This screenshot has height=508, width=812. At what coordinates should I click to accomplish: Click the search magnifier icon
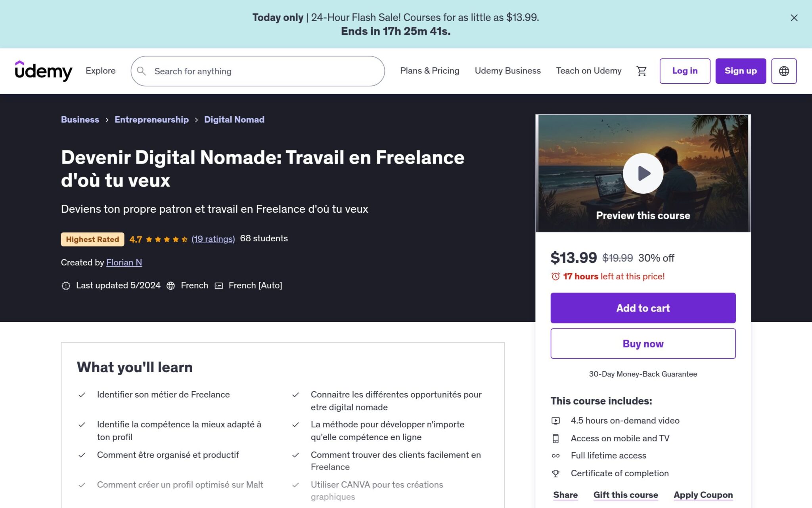point(142,71)
